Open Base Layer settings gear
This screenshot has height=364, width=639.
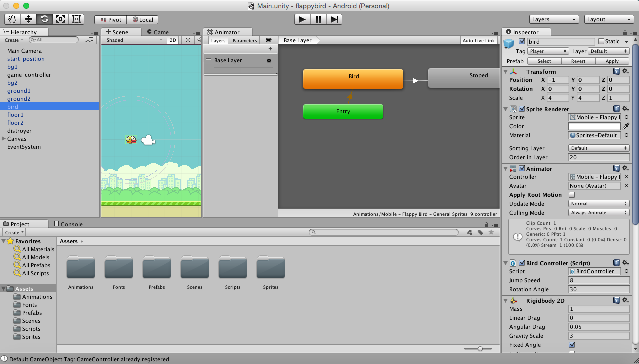[x=269, y=60]
